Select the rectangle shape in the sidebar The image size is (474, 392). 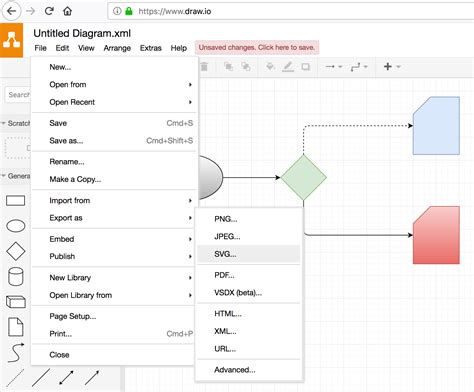click(x=16, y=201)
